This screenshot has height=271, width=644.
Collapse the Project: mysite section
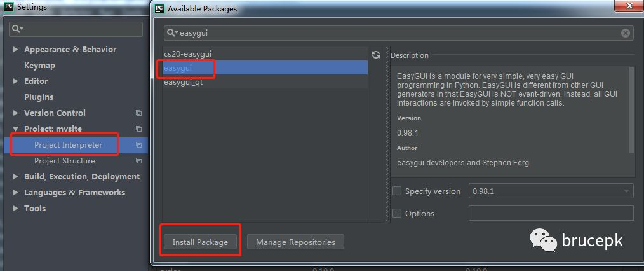coord(16,129)
